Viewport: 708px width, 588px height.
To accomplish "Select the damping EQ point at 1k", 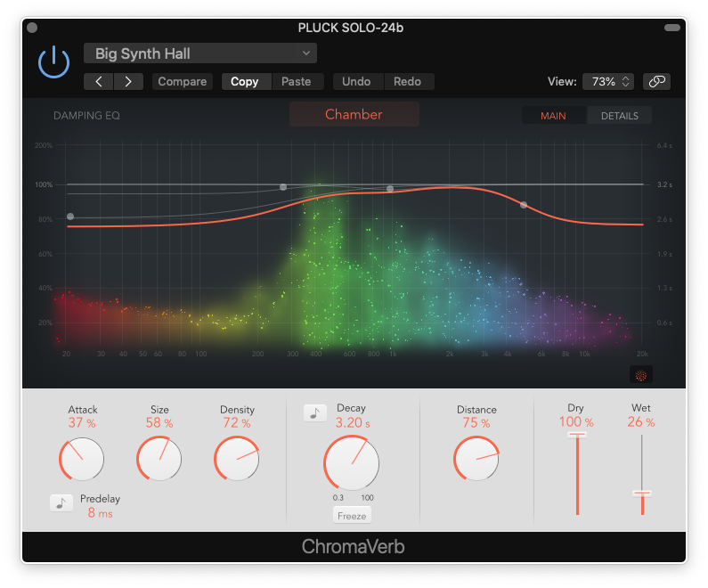I will pyautogui.click(x=390, y=189).
